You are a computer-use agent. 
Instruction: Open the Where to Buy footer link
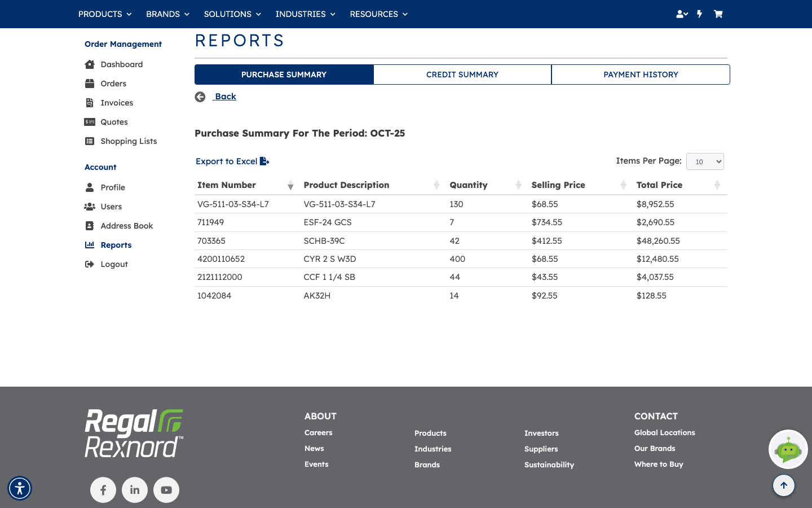659,464
